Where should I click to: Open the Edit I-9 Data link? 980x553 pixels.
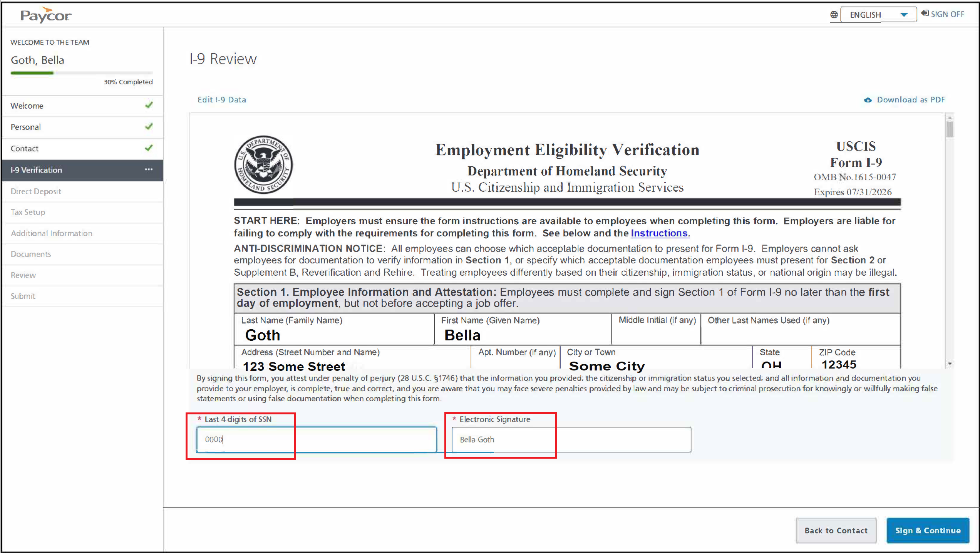point(221,100)
